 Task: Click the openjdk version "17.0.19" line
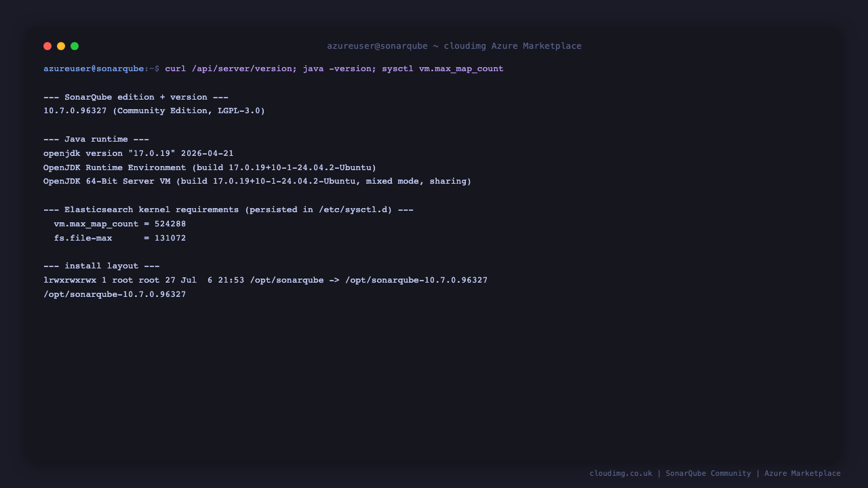coord(138,153)
